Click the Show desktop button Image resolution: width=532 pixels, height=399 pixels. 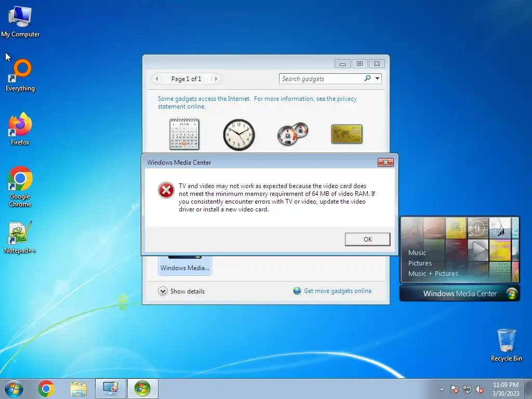click(x=528, y=389)
